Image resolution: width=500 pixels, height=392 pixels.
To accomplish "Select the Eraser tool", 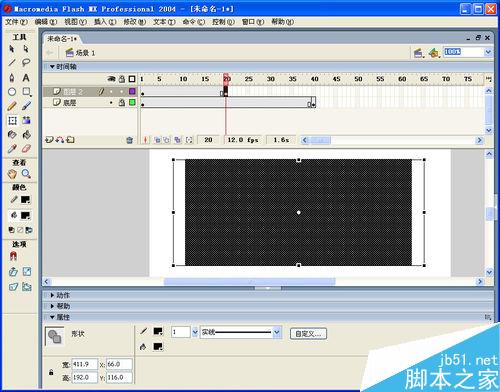I will tap(26, 149).
